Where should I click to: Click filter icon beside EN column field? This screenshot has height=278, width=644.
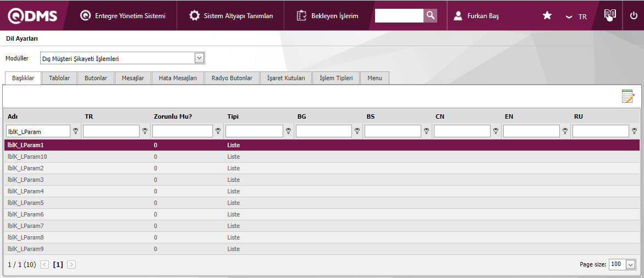565,131
